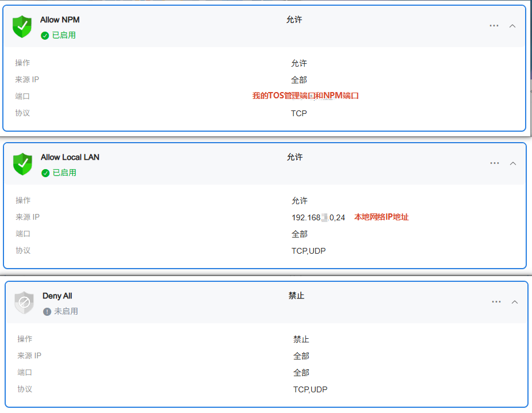Click the gray disabled status icon under Deny All
Screen dimensions: 532x413
[x=47, y=312]
